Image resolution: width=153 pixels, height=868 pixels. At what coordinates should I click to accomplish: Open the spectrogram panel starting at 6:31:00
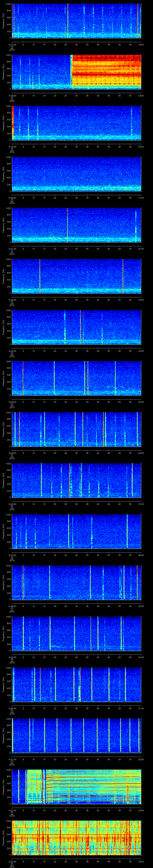tap(76, 736)
